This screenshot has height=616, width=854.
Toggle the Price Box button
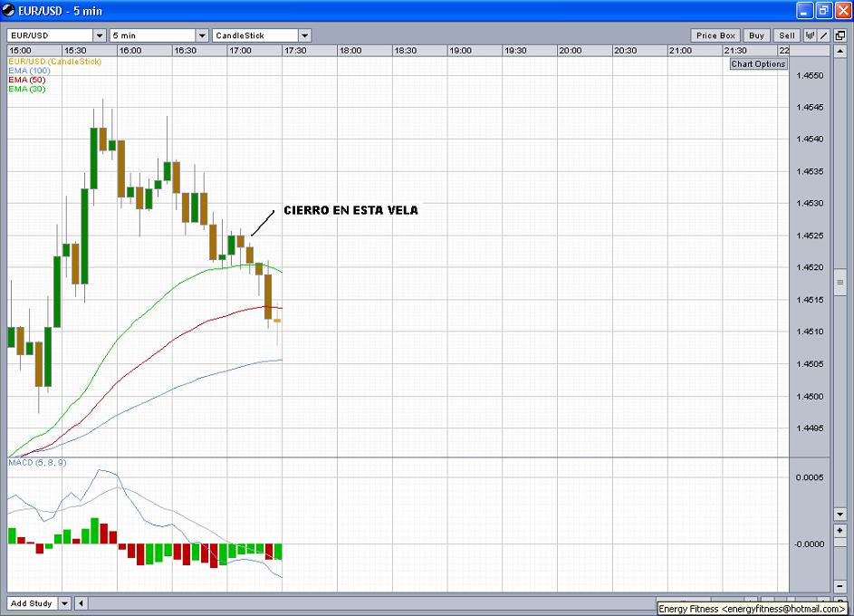point(716,35)
